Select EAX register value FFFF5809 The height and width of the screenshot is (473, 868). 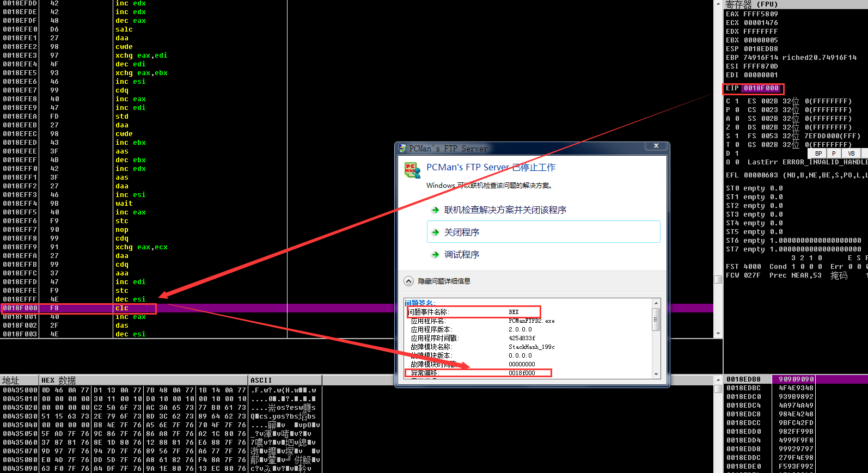[761, 14]
